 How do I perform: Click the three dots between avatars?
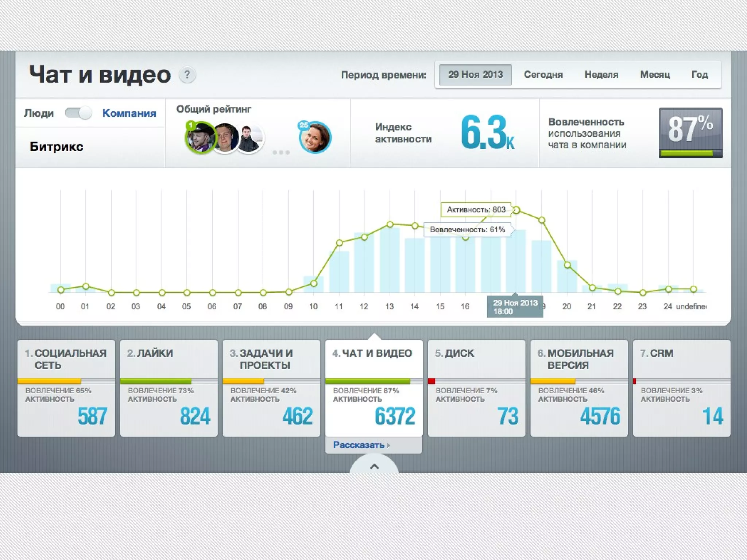coord(281,152)
